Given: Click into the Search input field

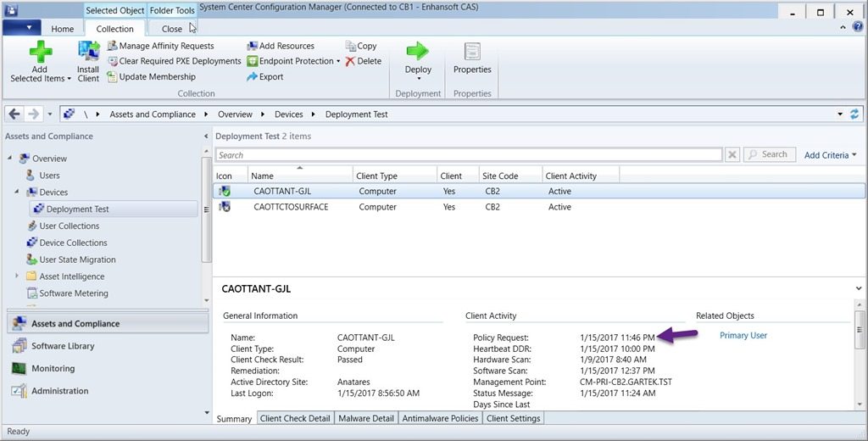Looking at the screenshot, I should pos(469,155).
